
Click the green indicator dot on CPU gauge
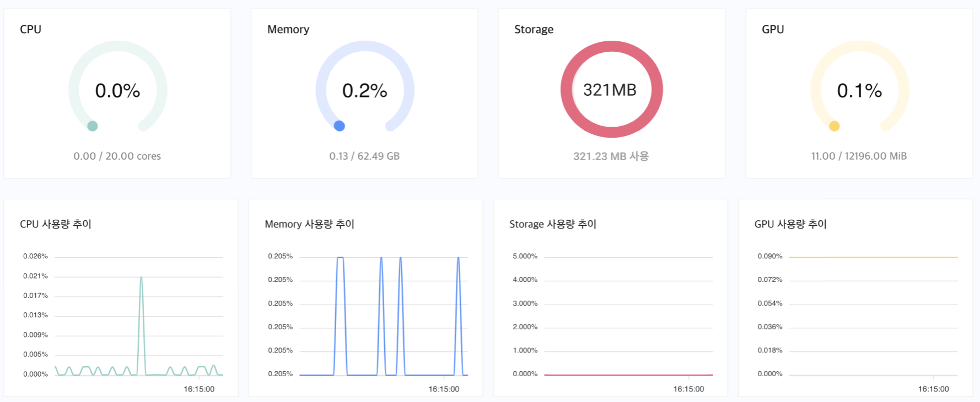(x=93, y=126)
